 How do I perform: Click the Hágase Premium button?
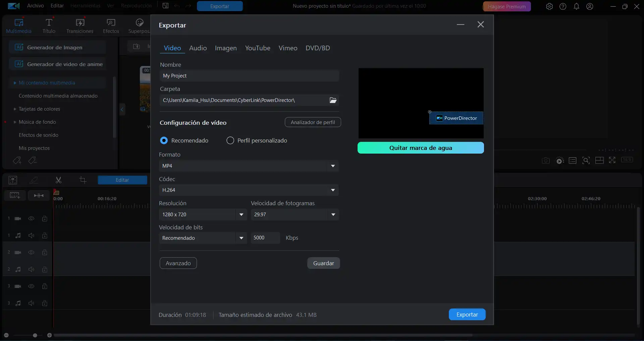[507, 6]
